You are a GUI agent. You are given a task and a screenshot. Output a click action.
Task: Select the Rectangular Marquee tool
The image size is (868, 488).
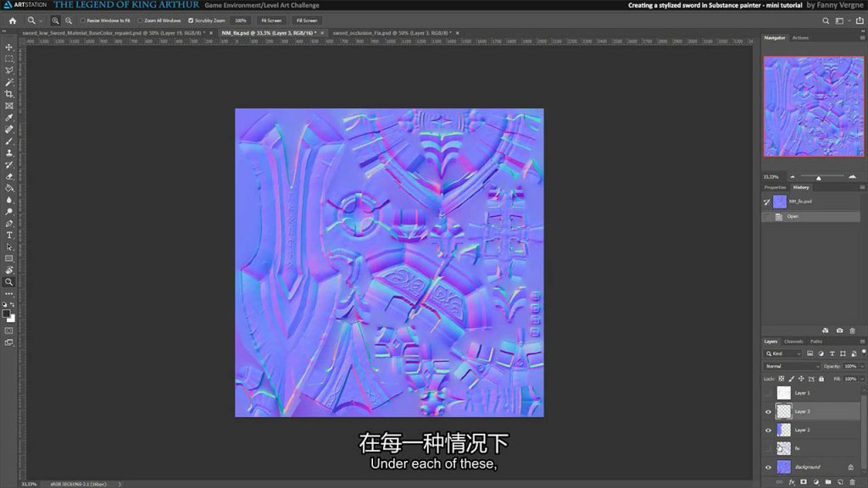tap(8, 58)
